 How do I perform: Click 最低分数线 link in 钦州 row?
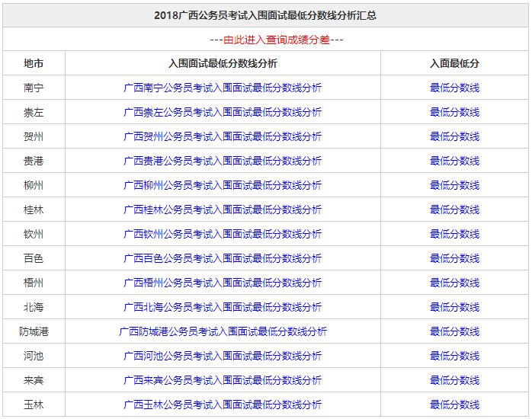455,234
